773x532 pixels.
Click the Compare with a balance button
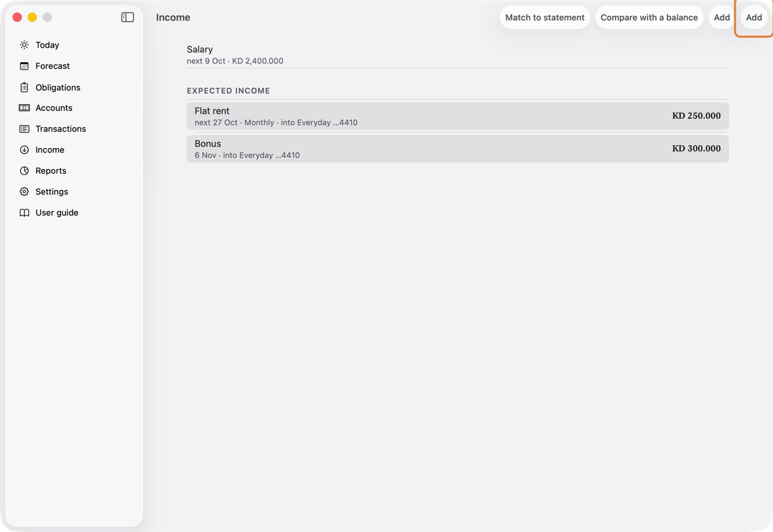point(649,17)
